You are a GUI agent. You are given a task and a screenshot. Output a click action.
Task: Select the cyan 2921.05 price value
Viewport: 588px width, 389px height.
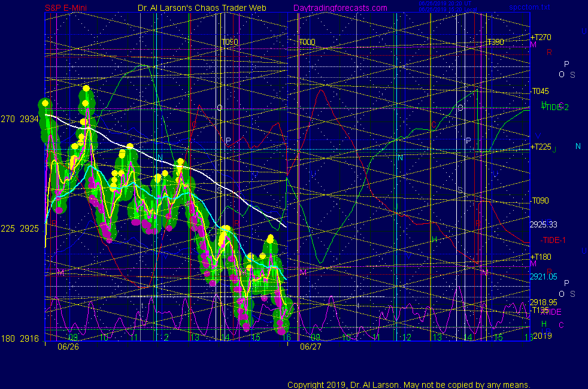(543, 276)
